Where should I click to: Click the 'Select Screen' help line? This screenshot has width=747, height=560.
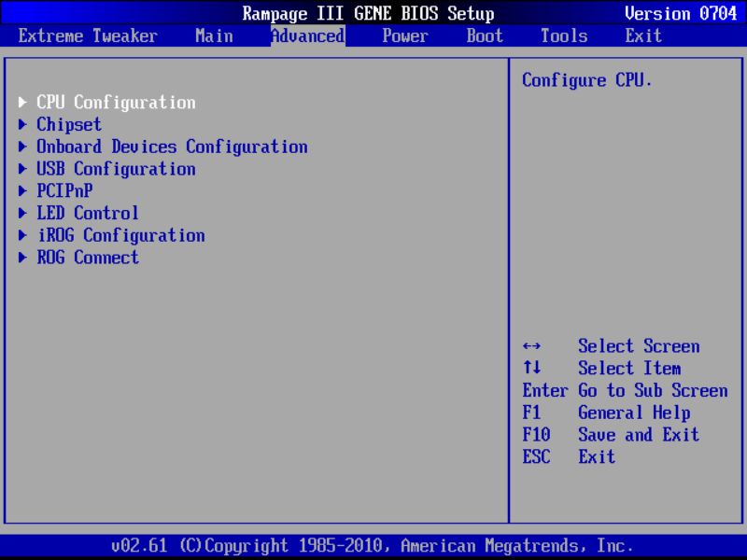[x=639, y=346]
